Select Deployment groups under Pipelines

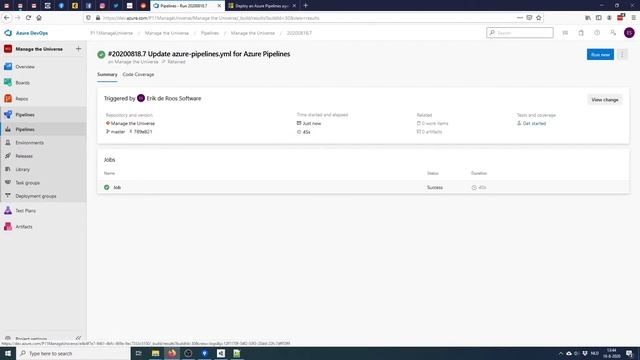(x=36, y=196)
